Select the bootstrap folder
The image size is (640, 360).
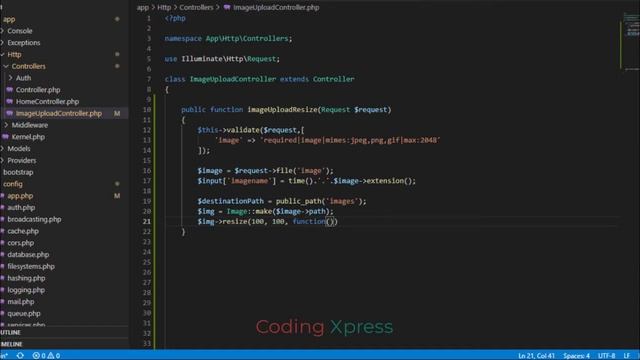18,173
